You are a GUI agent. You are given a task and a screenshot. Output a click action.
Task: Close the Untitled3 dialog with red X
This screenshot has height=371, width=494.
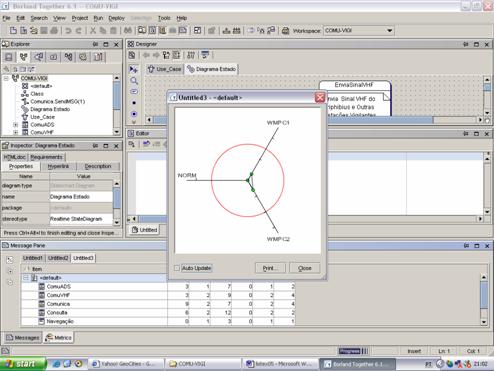tap(320, 97)
